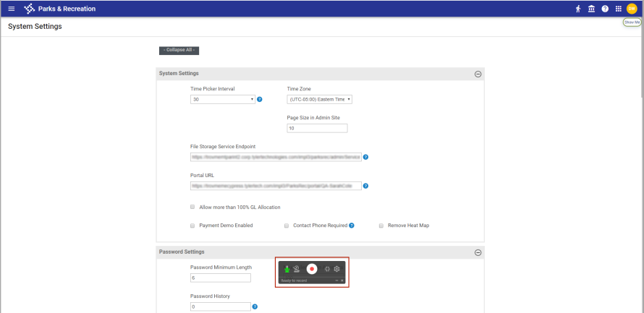Image resolution: width=644 pixels, height=313 pixels.
Task: Open the apps grid launcher
Action: pos(618,9)
